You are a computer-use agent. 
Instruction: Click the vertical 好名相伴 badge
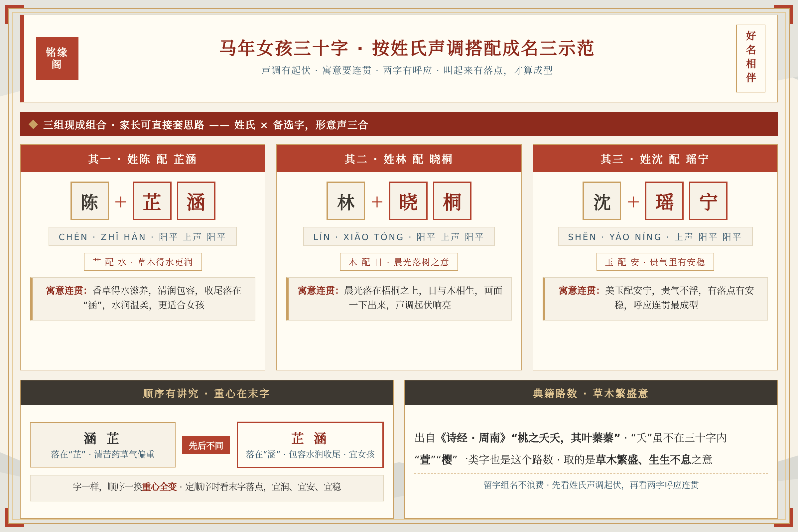coord(750,59)
